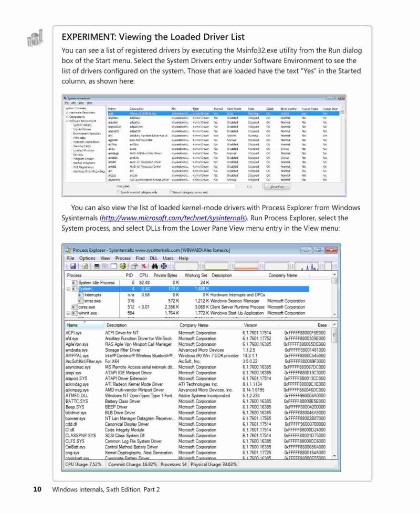
Task: Click the binoculars Find Handle or DLL icon
Action: (x=154, y=266)
